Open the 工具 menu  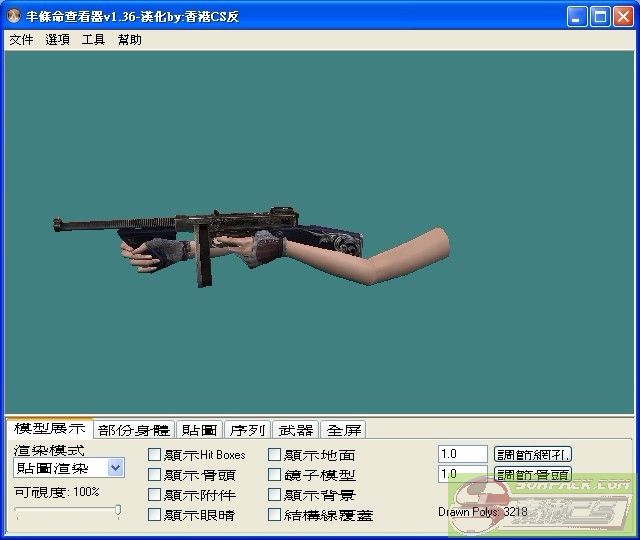(93, 40)
